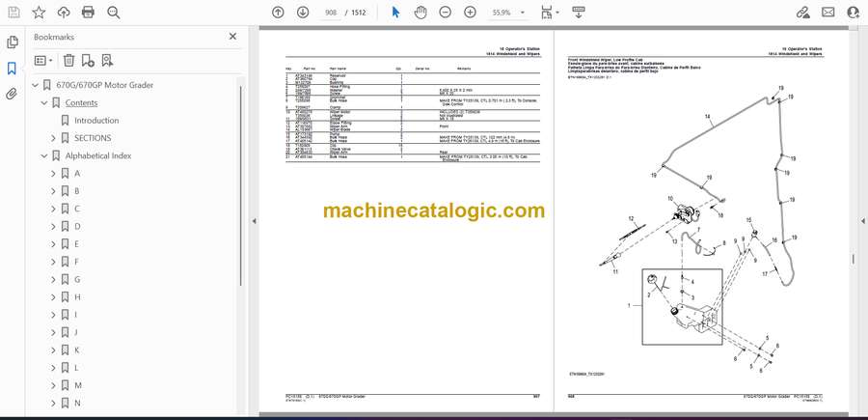Open bookmarks options menu
The image size is (868, 420).
[43, 61]
